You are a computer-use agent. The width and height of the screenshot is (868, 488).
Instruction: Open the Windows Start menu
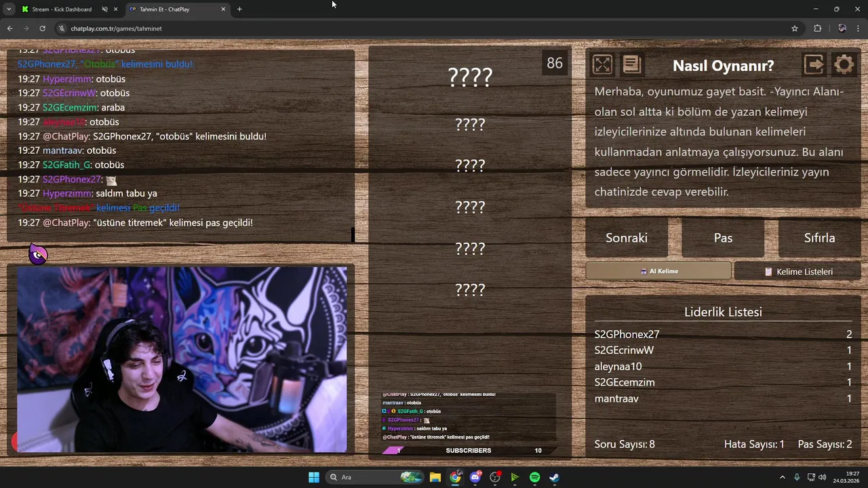click(314, 477)
